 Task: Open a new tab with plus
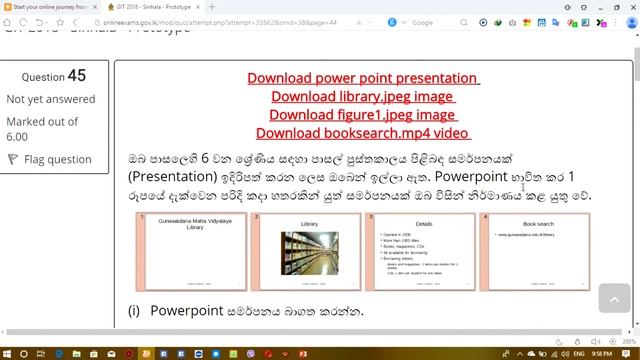point(212,7)
